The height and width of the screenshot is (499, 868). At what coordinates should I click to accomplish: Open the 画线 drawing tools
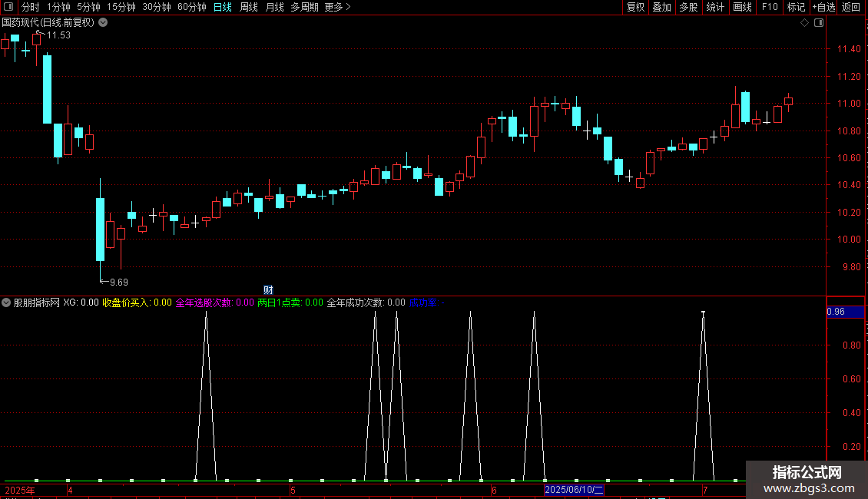(742, 7)
